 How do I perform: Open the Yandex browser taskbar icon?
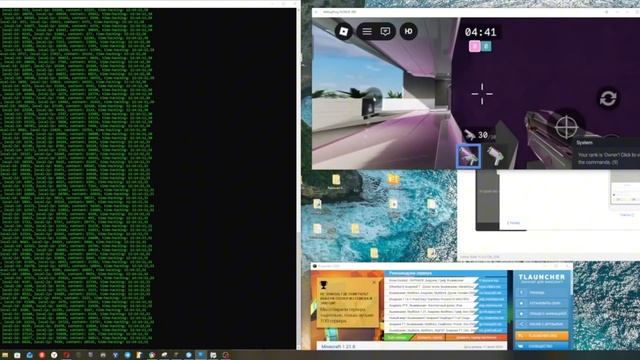click(54, 356)
